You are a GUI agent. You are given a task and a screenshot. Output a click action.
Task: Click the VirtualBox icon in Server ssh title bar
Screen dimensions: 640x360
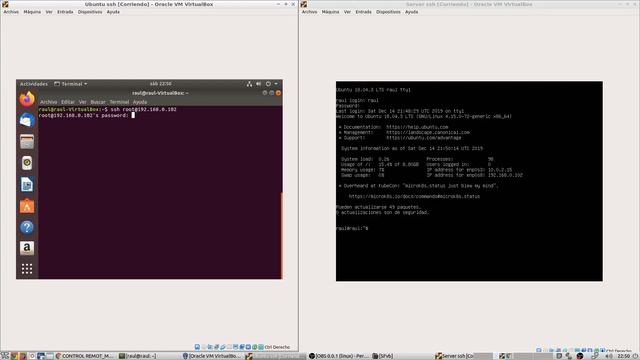[304, 4]
